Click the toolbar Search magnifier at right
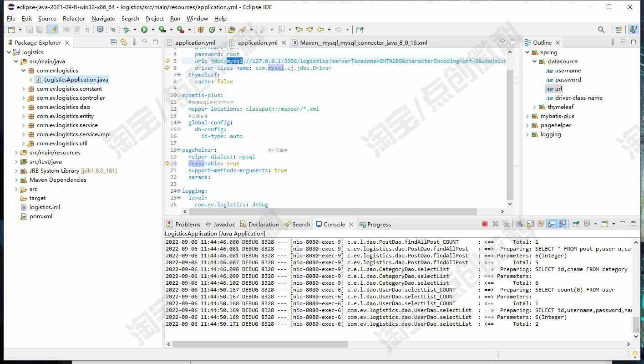This screenshot has width=644, height=364. pos(601,30)
